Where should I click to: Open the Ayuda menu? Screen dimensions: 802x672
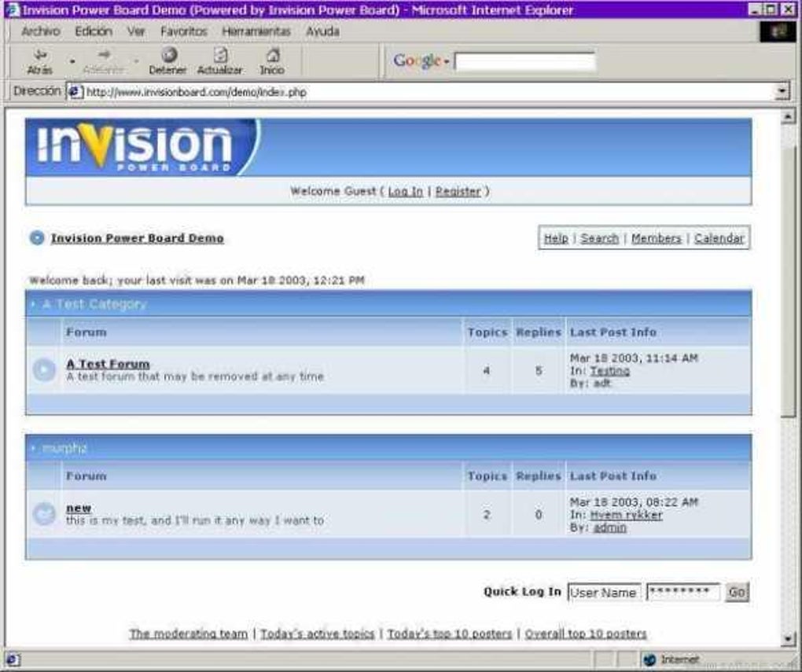click(x=322, y=31)
